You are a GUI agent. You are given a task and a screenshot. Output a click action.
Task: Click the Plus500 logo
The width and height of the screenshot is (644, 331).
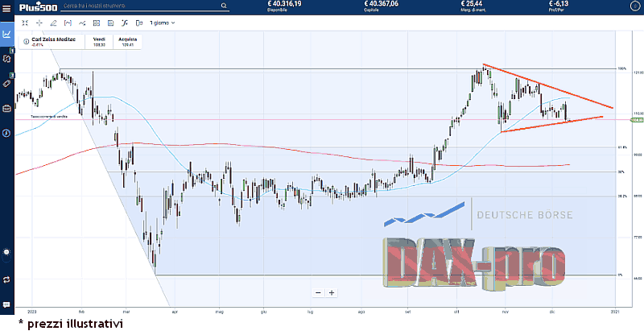(x=38, y=6)
